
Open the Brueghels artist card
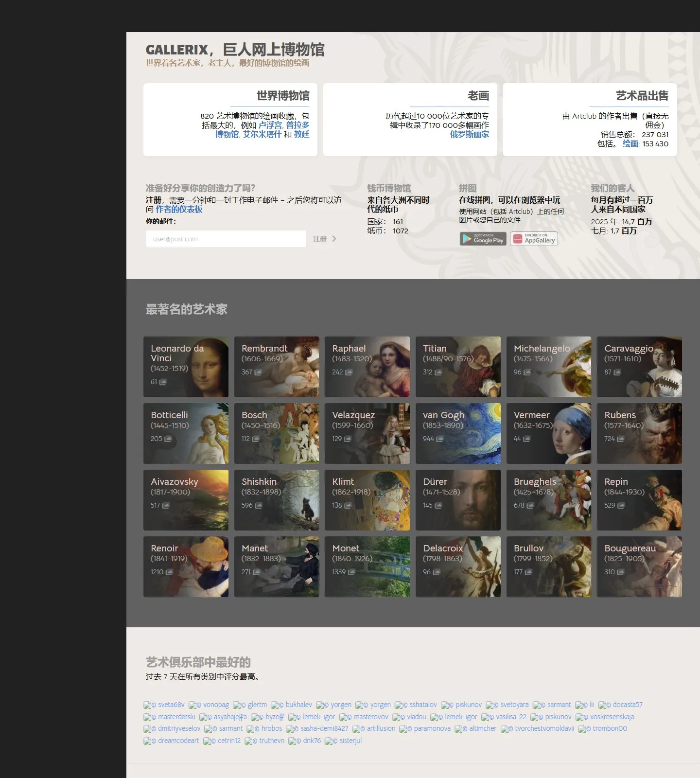coord(549,500)
